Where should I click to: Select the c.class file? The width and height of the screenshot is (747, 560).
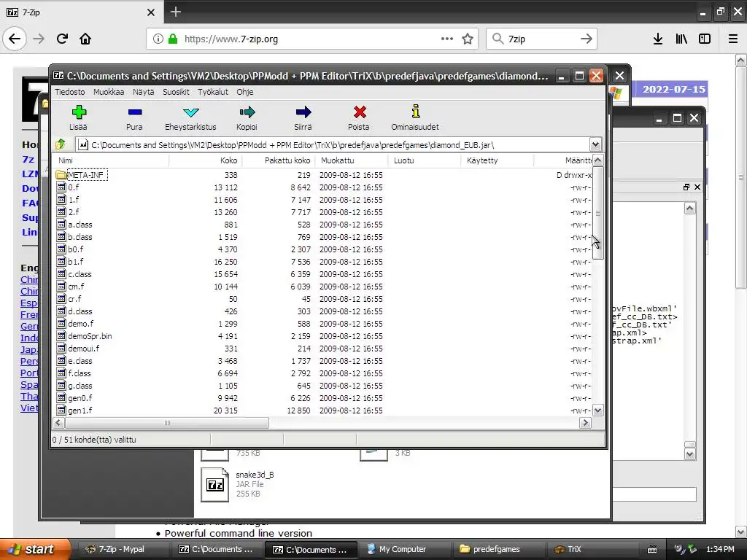pyautogui.click(x=80, y=274)
